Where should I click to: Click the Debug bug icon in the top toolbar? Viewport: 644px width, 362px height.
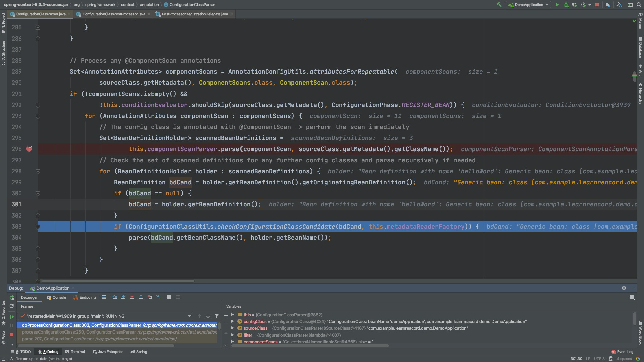click(x=566, y=5)
